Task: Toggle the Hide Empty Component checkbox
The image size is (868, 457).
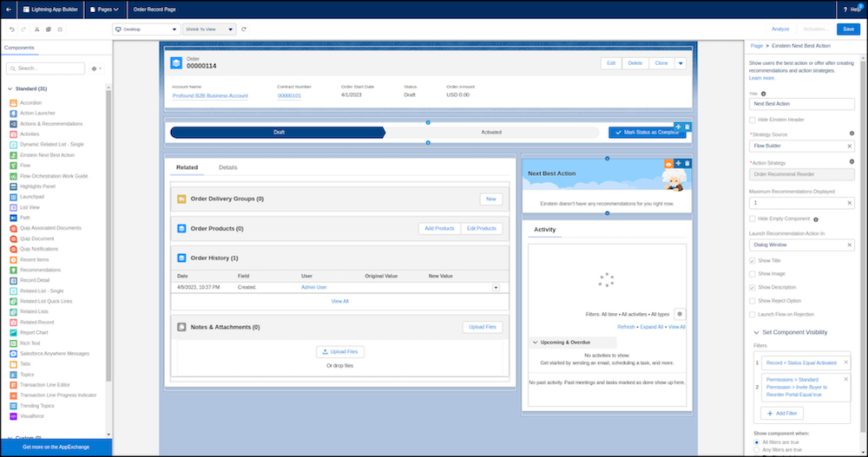Action: (753, 219)
